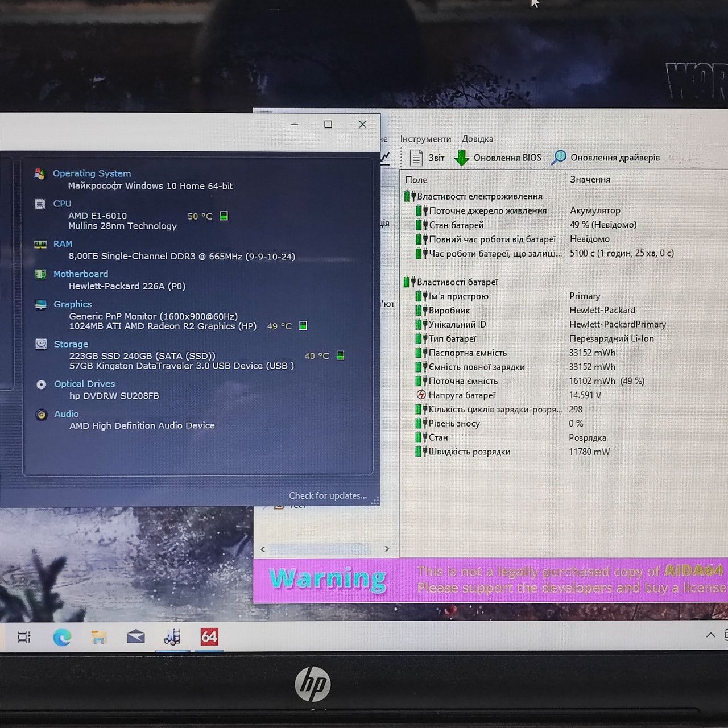Open the Mail app from the taskbar
The height and width of the screenshot is (728, 728).
(135, 637)
